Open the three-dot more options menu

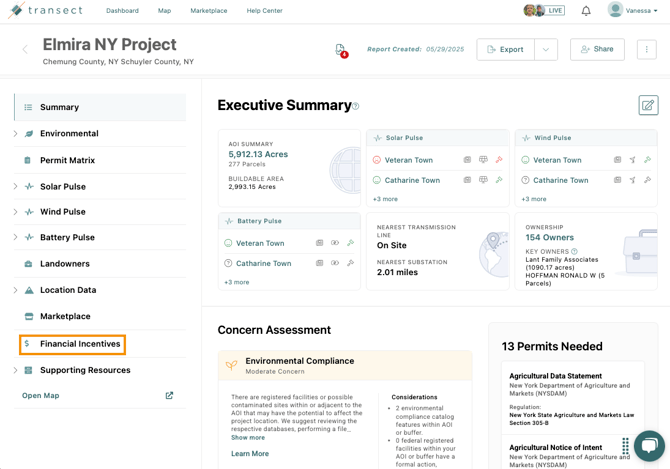[x=646, y=49]
